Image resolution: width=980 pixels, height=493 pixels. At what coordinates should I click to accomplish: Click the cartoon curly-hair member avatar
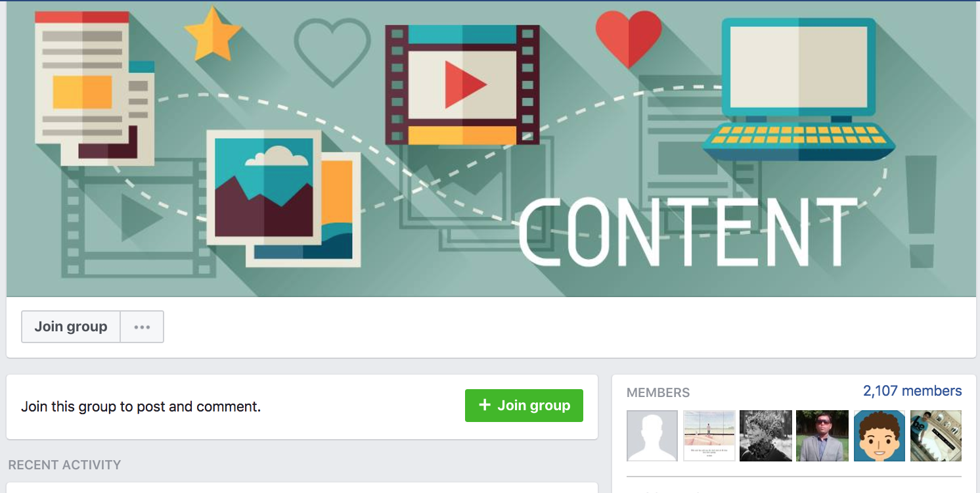tap(879, 436)
